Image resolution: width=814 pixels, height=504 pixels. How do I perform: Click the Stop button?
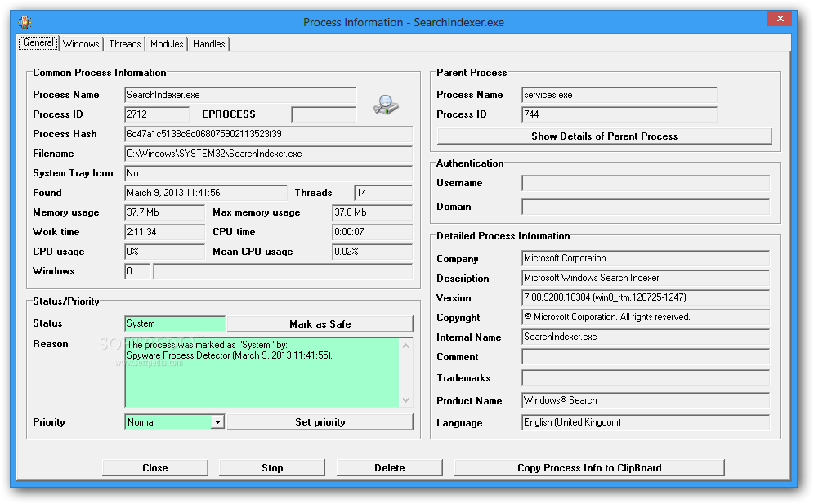tap(272, 468)
